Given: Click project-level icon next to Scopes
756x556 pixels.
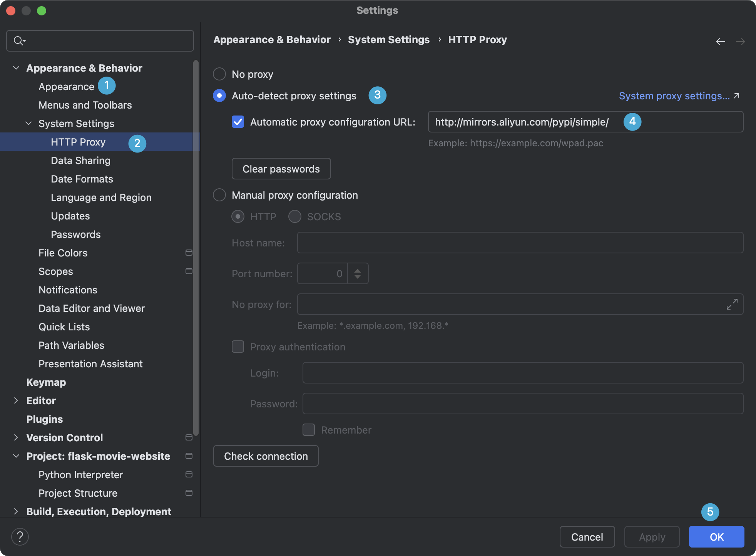Looking at the screenshot, I should (189, 271).
